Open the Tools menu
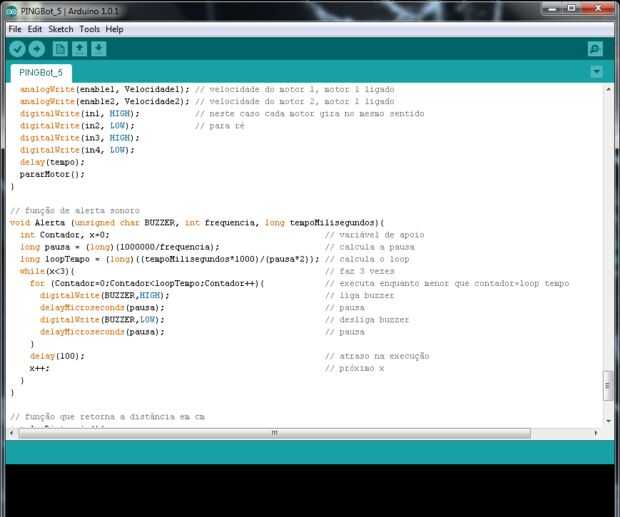 pos(90,29)
